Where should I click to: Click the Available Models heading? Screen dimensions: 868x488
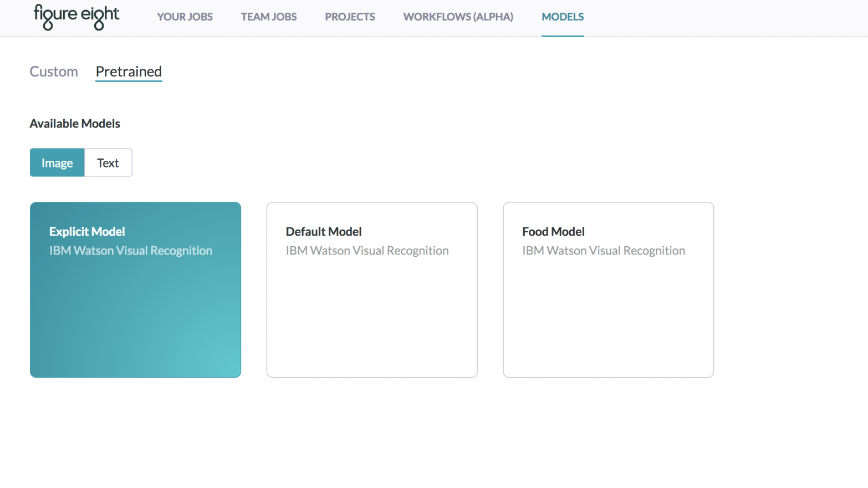click(75, 124)
